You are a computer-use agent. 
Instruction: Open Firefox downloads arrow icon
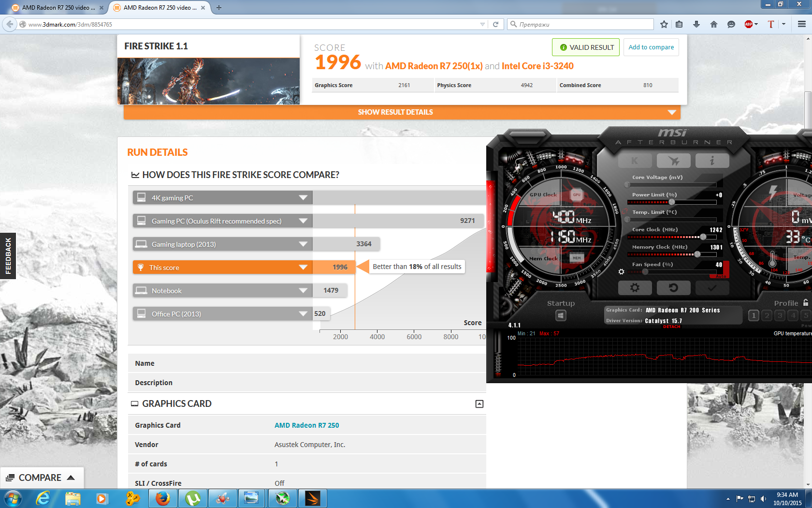pyautogui.click(x=696, y=24)
